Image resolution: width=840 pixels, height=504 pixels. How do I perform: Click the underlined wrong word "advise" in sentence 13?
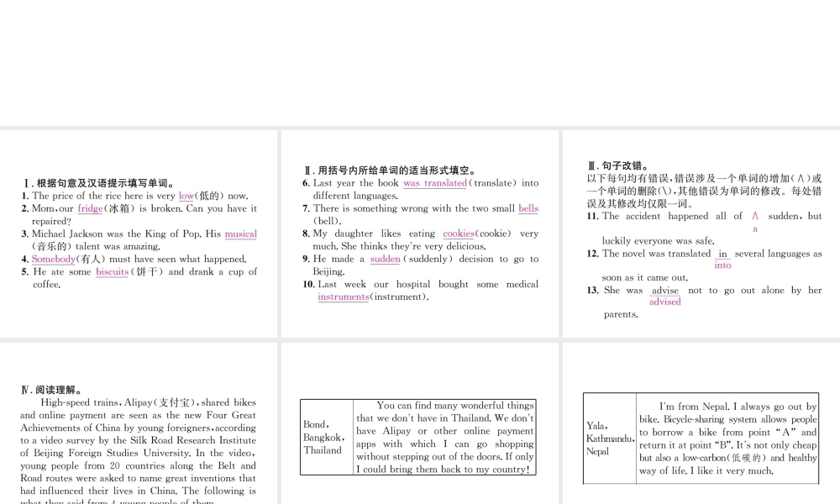coord(664,291)
